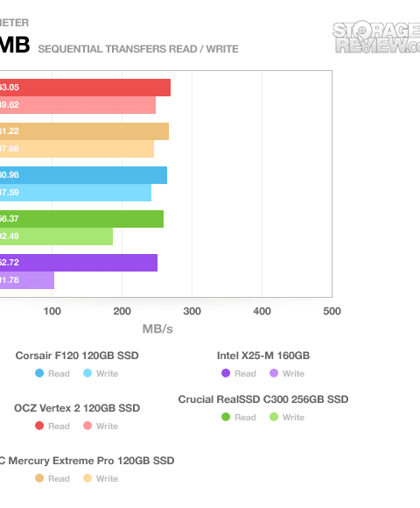Click the light blue write bar labeled 7.59

(75, 193)
